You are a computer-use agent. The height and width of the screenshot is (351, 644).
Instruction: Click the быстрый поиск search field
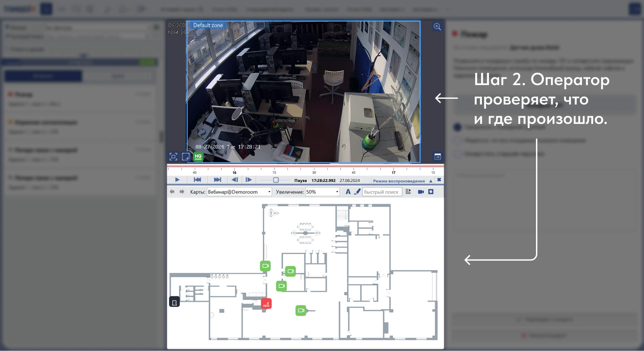382,192
